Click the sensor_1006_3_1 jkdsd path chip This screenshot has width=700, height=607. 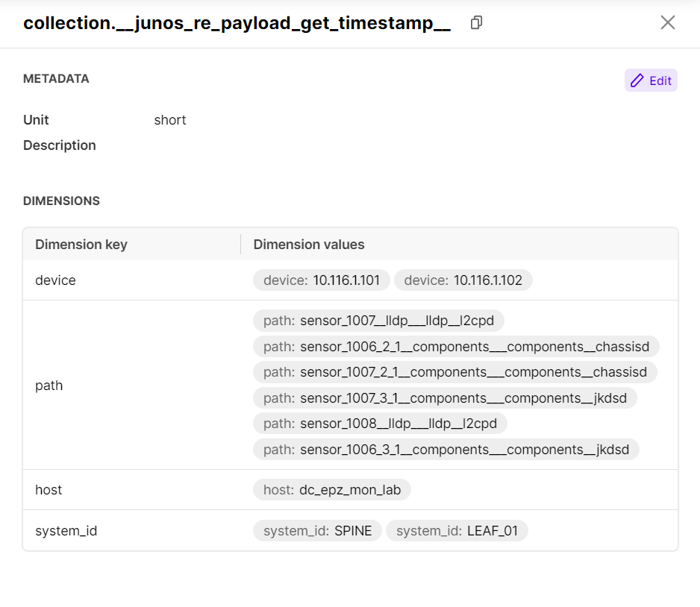point(446,450)
